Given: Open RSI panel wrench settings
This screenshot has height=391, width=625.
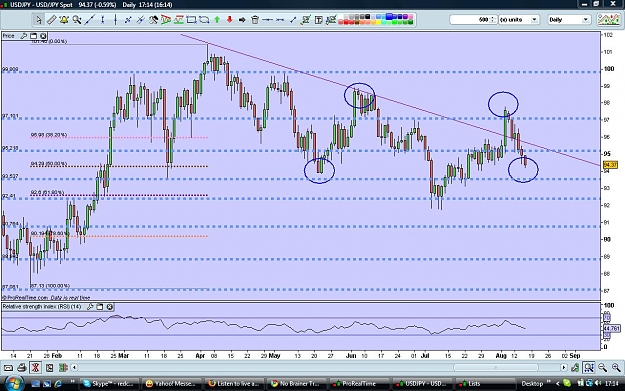Looking at the screenshot, I should (90, 307).
